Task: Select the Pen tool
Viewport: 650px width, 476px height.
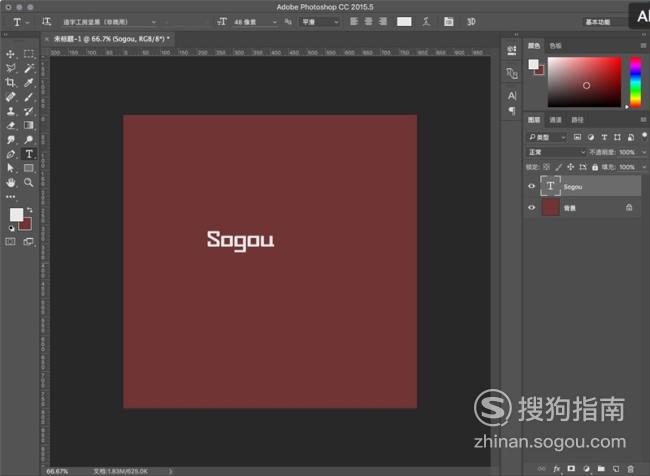Action: [11, 154]
